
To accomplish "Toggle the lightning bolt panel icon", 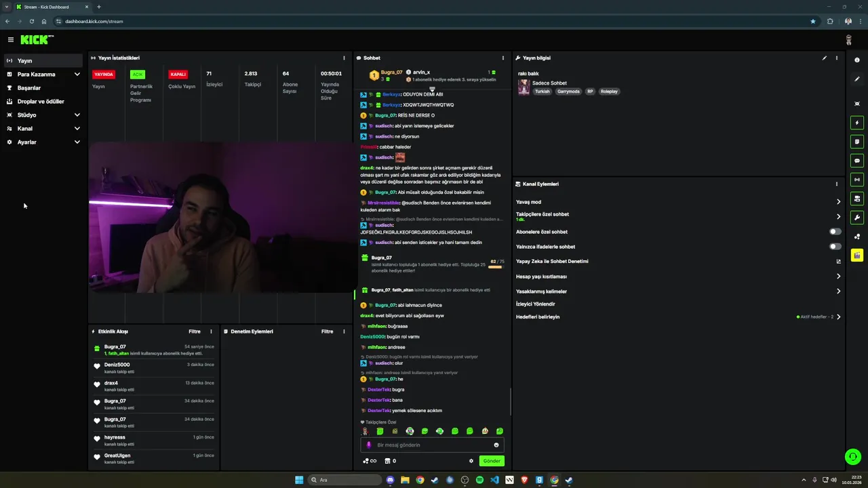I will point(857,123).
